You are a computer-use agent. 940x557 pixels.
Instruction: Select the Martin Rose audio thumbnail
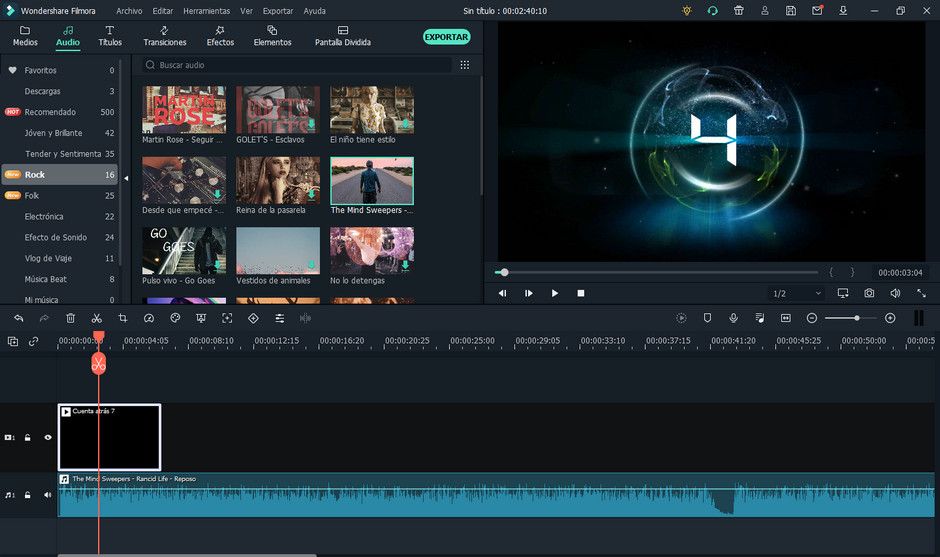pyautogui.click(x=184, y=109)
